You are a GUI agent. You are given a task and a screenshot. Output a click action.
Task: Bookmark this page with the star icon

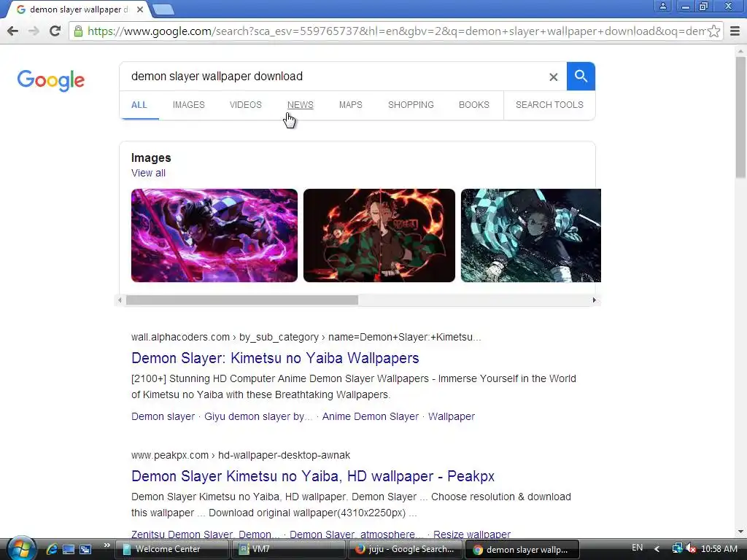[x=713, y=31]
